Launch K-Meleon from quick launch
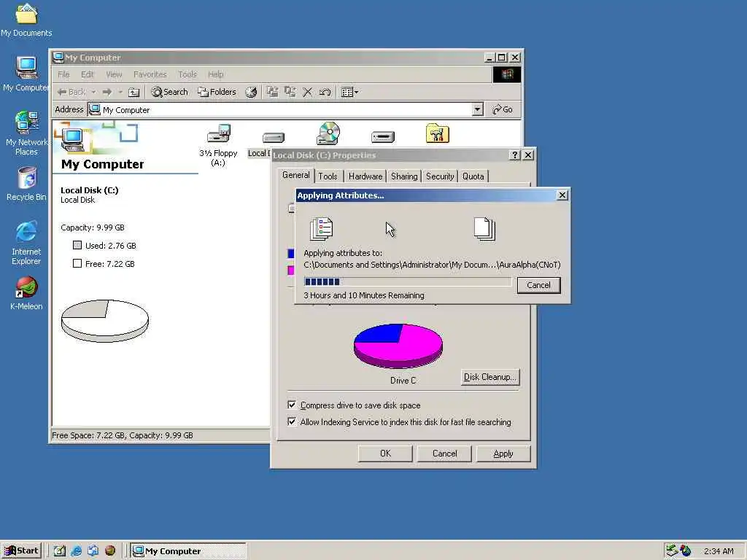 pos(110,551)
